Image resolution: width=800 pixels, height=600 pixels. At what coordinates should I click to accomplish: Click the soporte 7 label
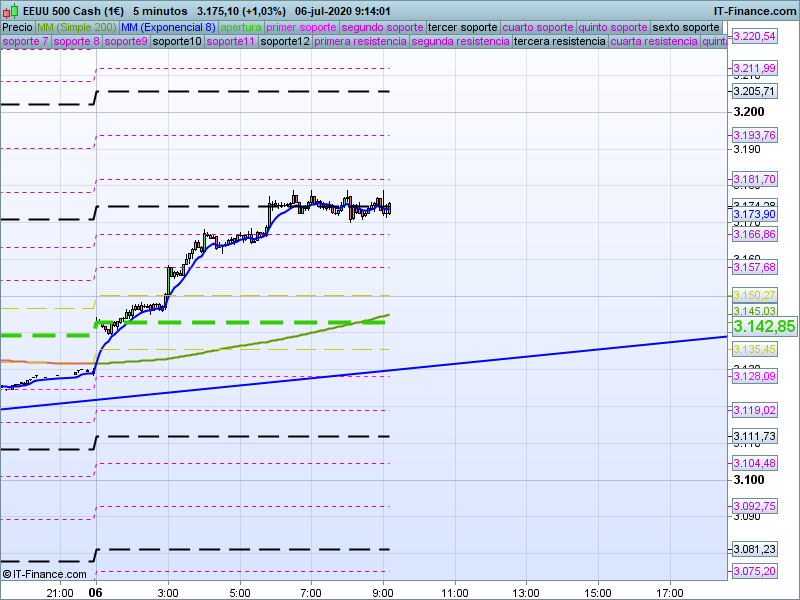coord(26,41)
